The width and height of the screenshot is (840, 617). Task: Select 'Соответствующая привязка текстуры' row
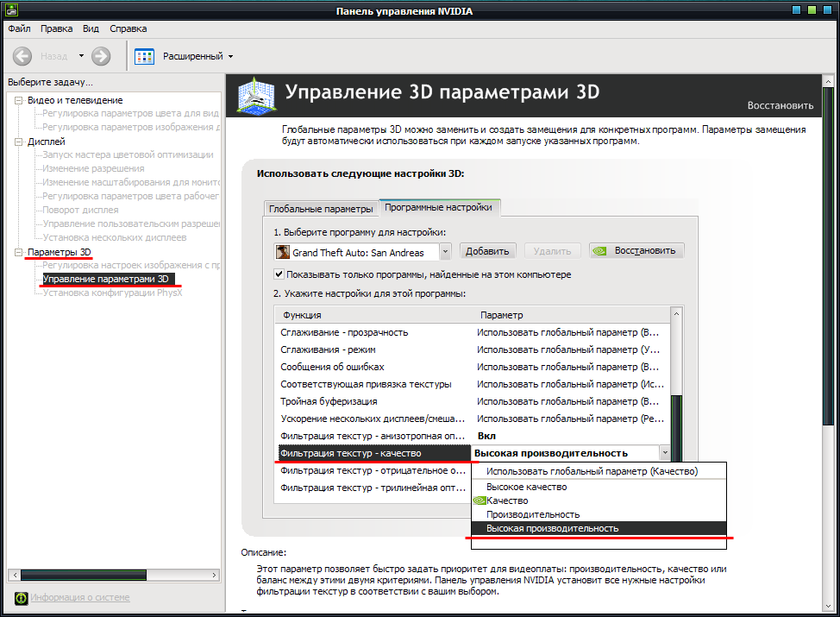[473, 384]
